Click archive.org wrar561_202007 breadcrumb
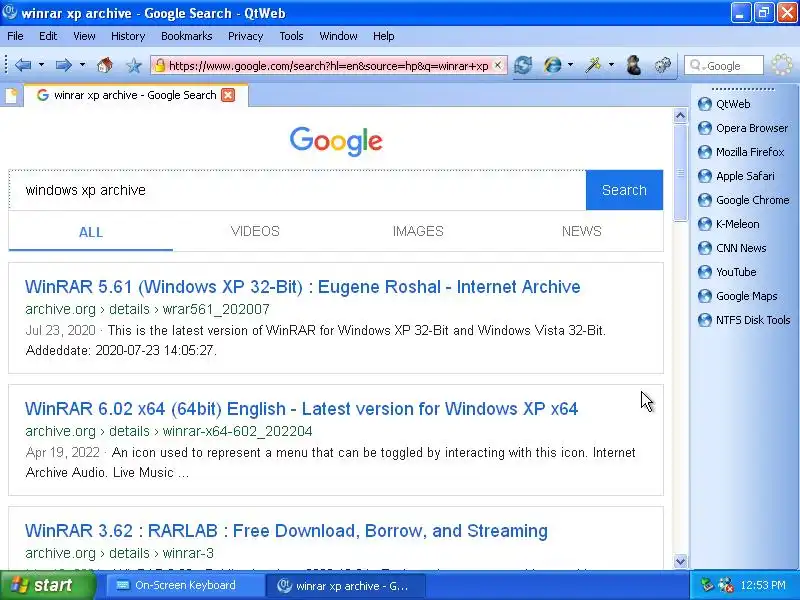Image resolution: width=800 pixels, height=600 pixels. click(147, 310)
